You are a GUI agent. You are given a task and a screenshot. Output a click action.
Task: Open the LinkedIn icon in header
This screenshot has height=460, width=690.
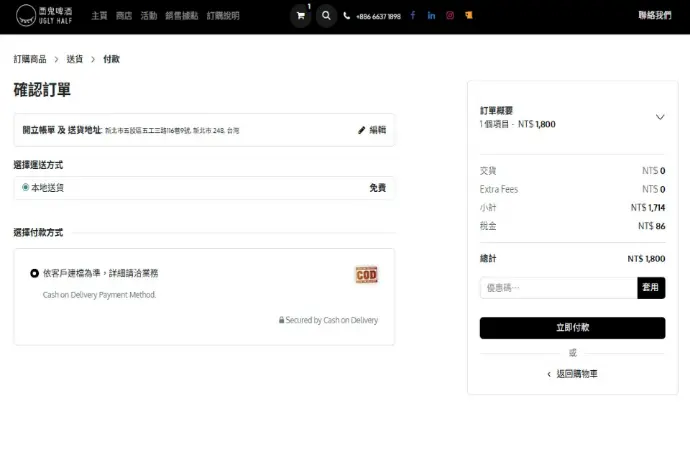pyautogui.click(x=431, y=16)
